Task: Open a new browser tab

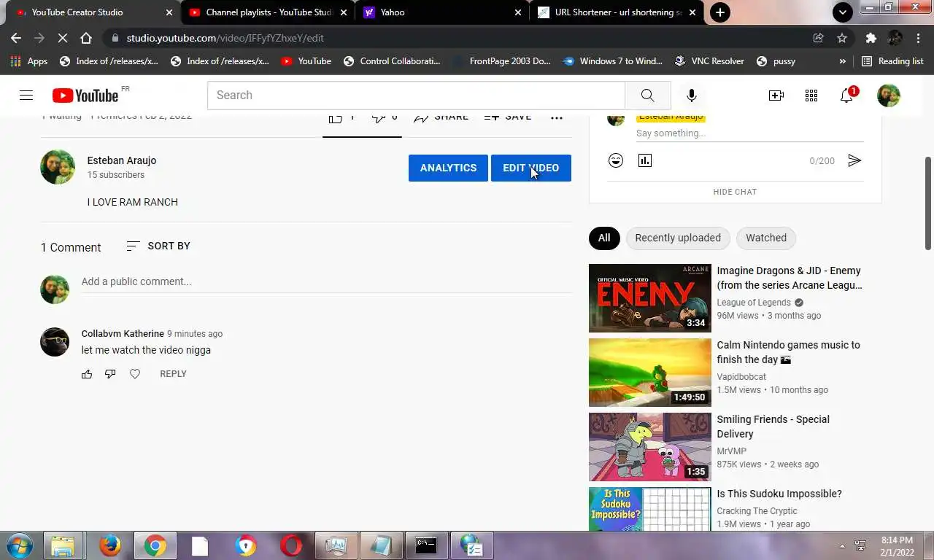Action: pos(719,12)
